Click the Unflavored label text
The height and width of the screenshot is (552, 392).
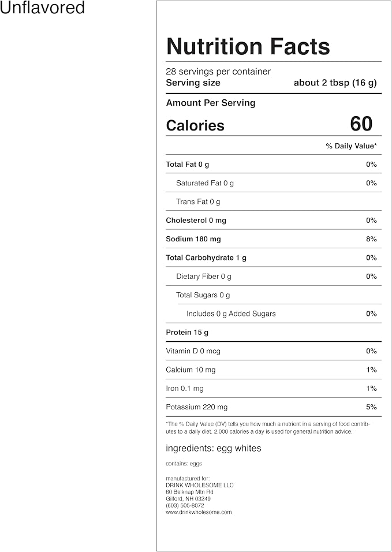tap(42, 8)
